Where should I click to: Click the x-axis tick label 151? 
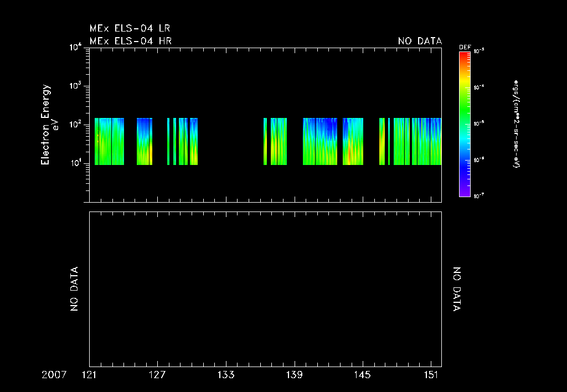click(431, 375)
